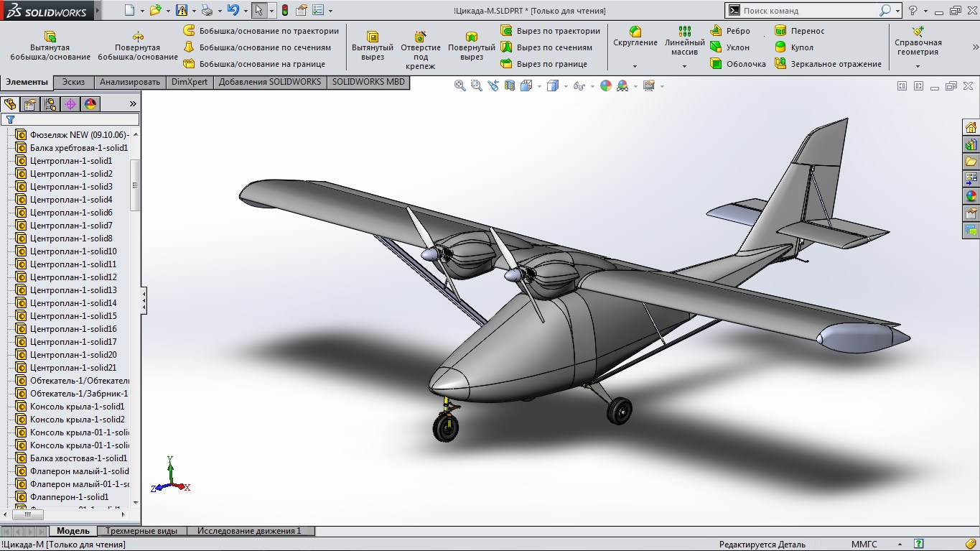Select the Вытянутая бобышка/основание tool

pos(50,46)
